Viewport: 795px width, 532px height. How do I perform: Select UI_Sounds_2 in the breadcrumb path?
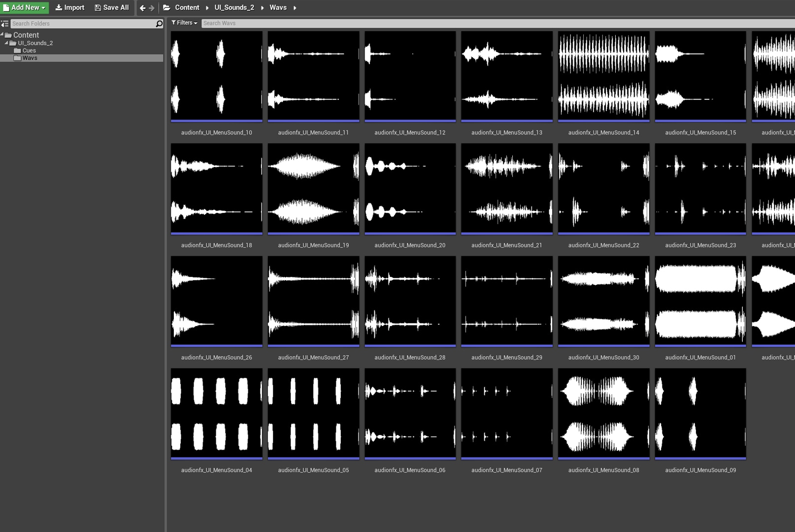234,7
